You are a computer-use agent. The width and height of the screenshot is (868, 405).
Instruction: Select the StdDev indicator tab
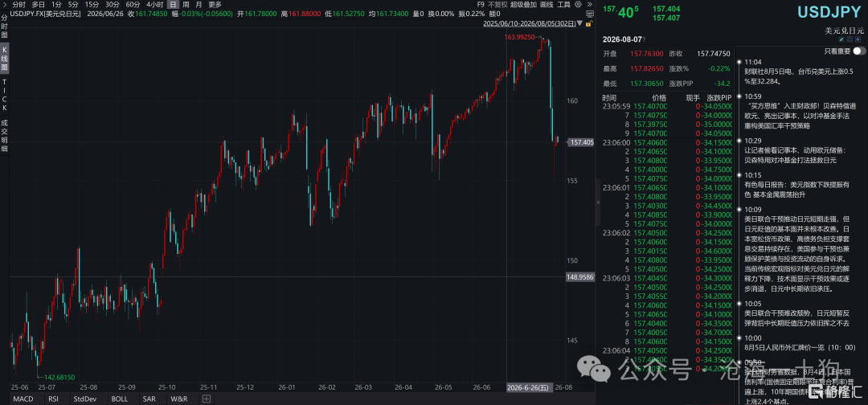pyautogui.click(x=85, y=399)
